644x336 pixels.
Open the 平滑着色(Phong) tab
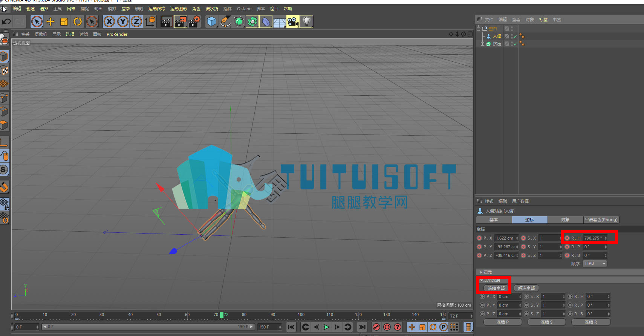pyautogui.click(x=601, y=220)
